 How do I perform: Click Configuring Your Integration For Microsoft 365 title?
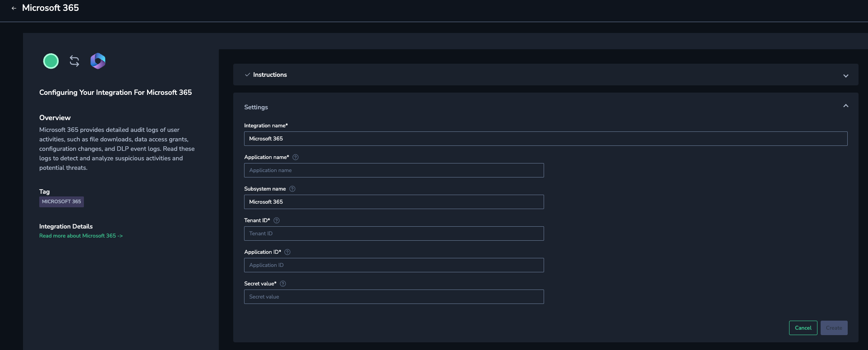(115, 92)
